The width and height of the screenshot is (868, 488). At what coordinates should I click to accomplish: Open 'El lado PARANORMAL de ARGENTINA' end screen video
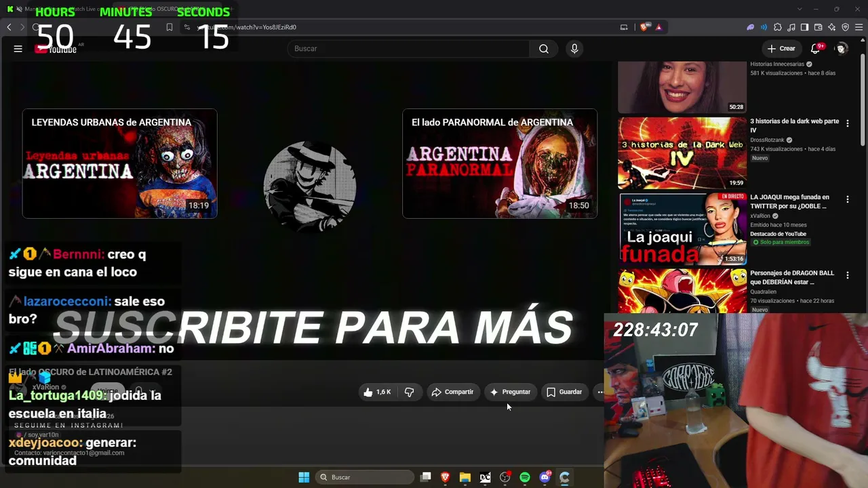click(x=500, y=164)
